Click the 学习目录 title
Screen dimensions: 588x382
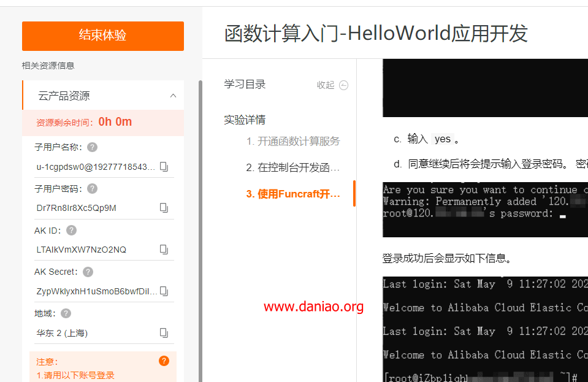(x=245, y=85)
